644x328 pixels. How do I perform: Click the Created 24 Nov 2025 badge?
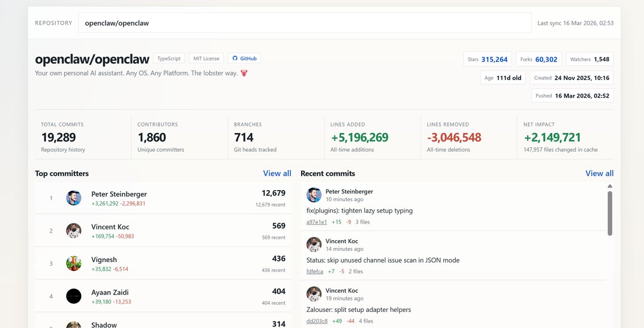(572, 78)
